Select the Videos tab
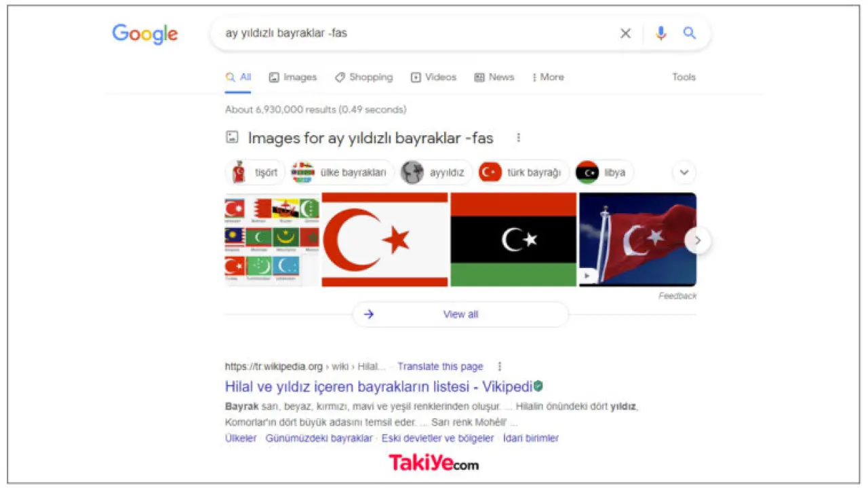Screen dimensions: 868x488 click(x=434, y=77)
